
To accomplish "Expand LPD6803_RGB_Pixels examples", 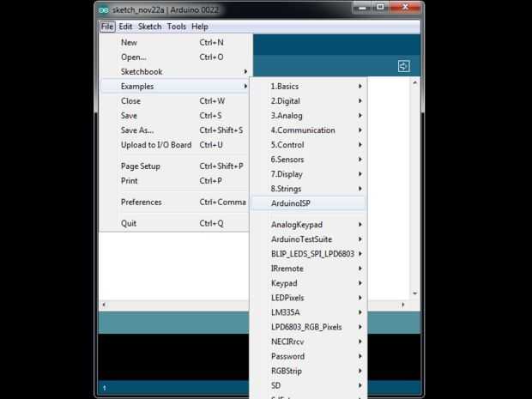I will click(308, 327).
